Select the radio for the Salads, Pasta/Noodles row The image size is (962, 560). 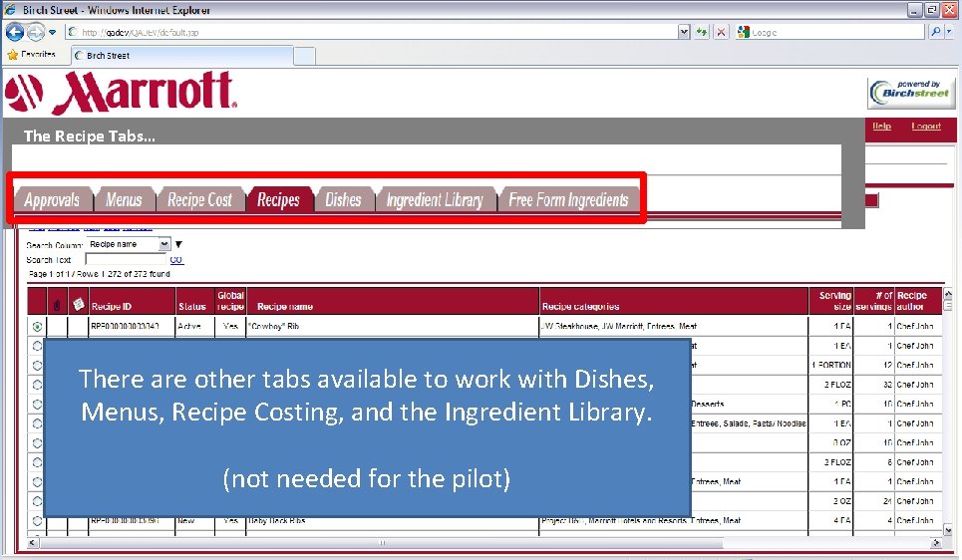click(37, 423)
